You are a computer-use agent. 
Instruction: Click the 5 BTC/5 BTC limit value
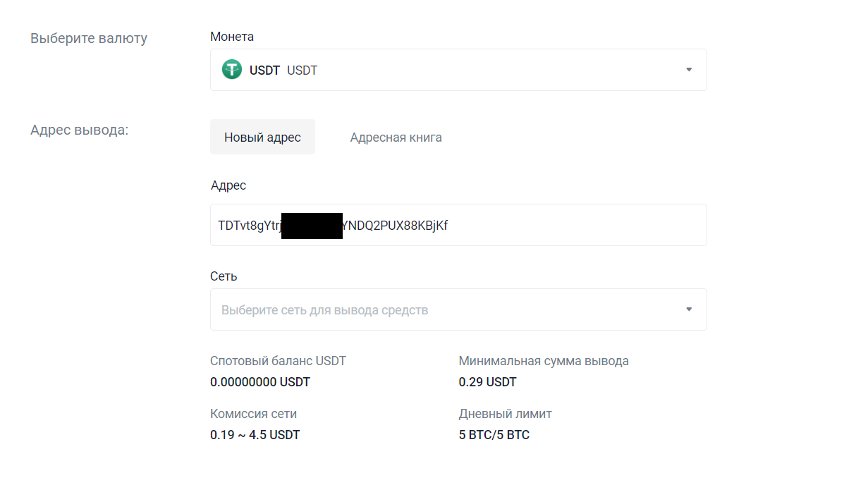(494, 435)
